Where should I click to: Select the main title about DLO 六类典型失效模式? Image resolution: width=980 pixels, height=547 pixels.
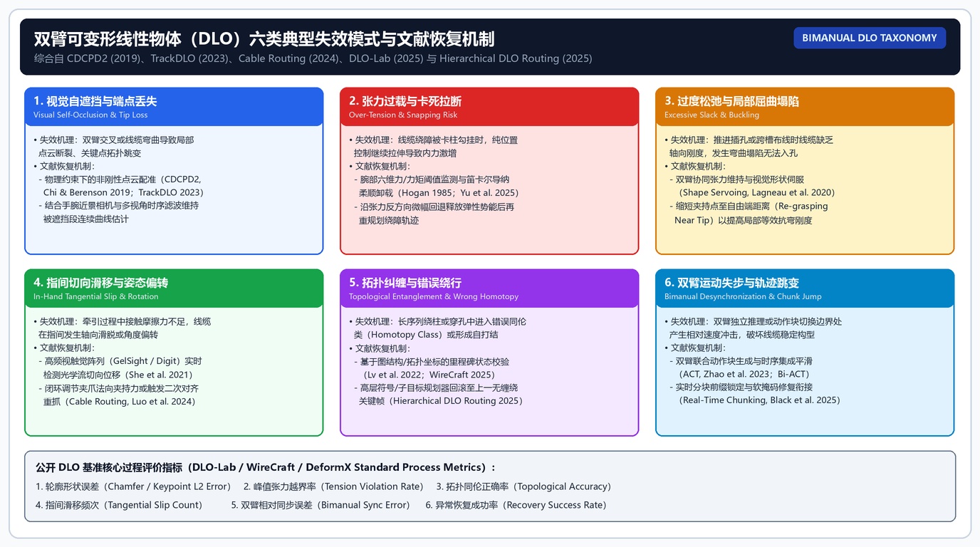click(264, 38)
